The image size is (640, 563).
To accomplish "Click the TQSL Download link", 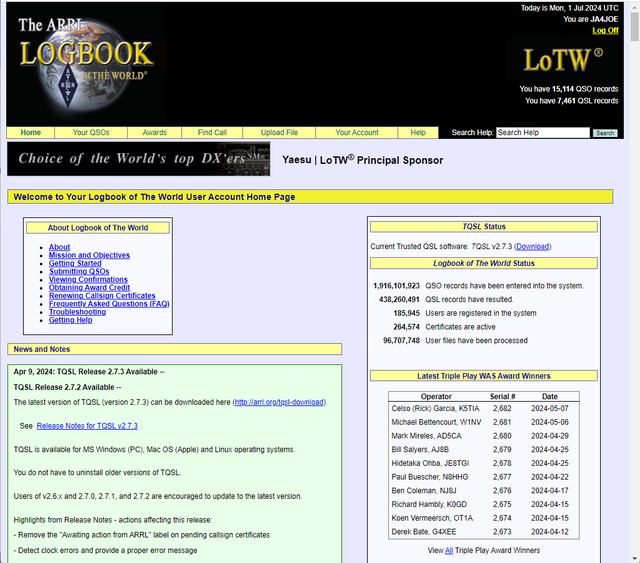I will [x=533, y=247].
